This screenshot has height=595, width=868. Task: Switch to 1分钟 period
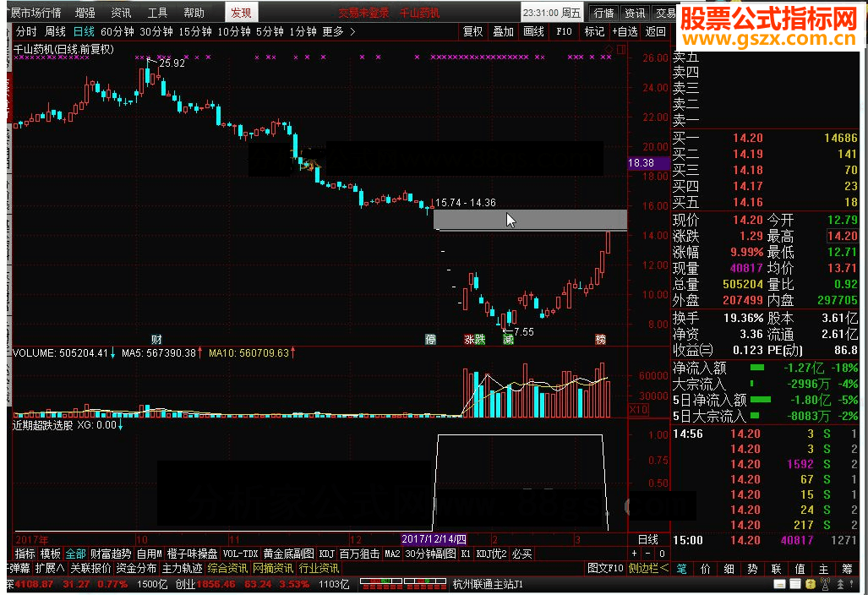coord(303,31)
